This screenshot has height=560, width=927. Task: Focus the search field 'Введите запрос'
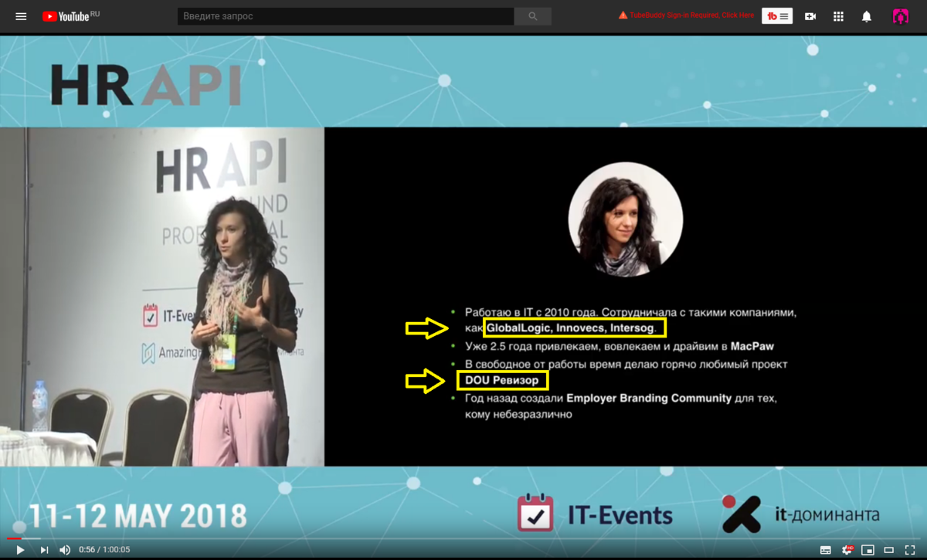(x=346, y=16)
